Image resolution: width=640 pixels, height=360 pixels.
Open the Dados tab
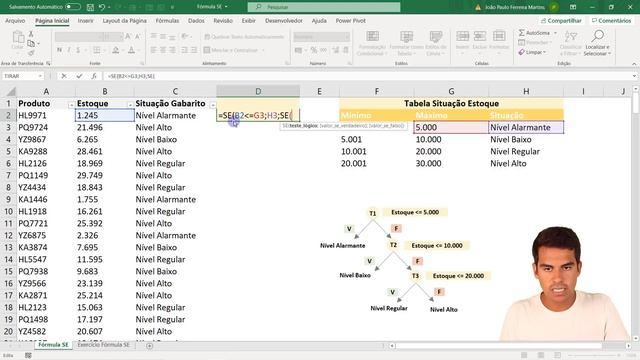196,20
